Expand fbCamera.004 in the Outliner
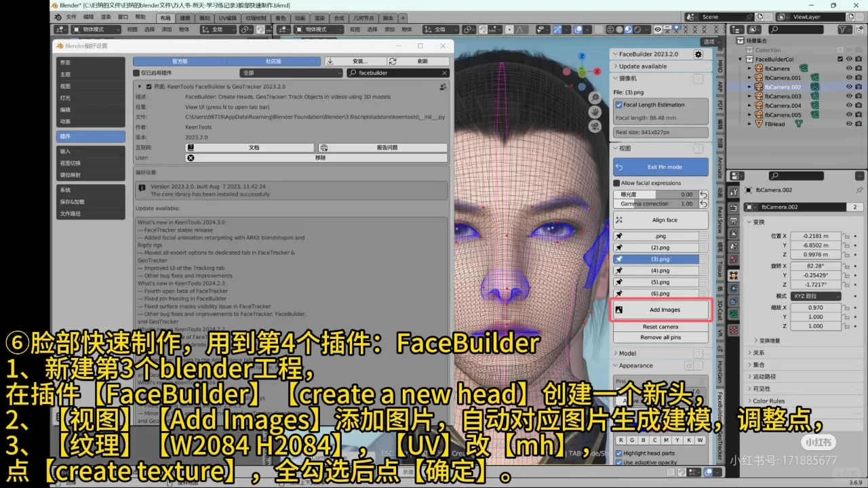 click(x=749, y=106)
